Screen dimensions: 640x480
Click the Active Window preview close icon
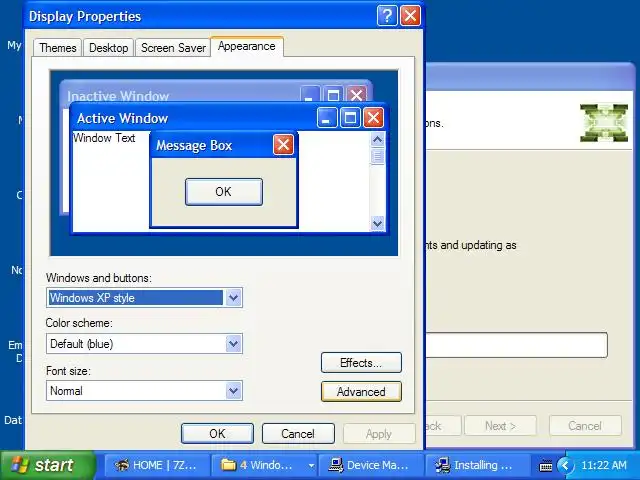point(373,118)
